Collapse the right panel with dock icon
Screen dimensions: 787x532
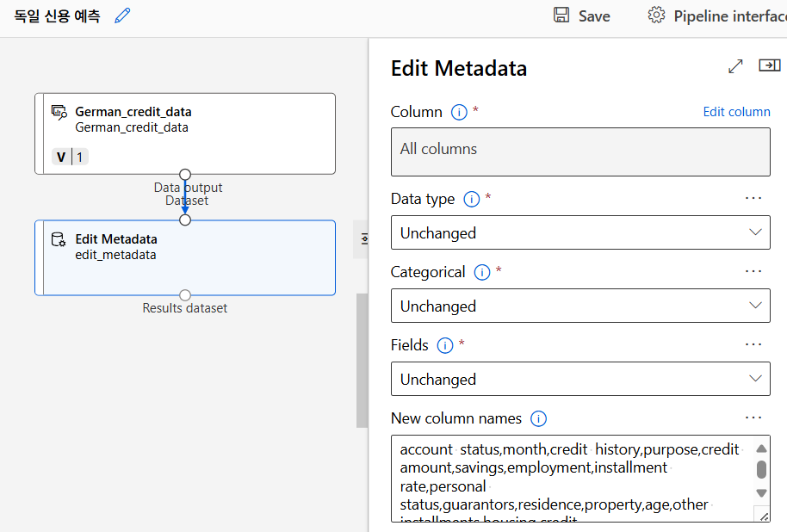[769, 65]
